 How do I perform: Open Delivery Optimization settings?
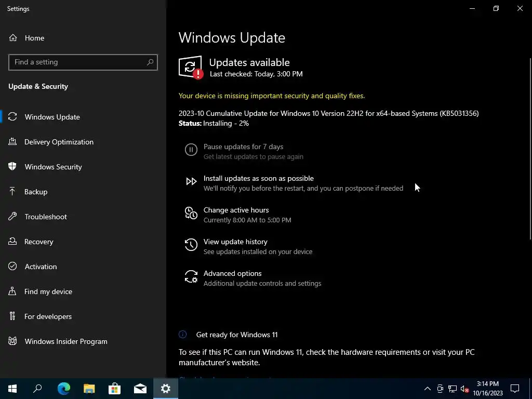pyautogui.click(x=83, y=141)
